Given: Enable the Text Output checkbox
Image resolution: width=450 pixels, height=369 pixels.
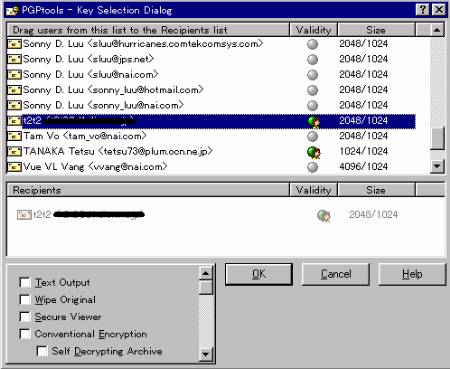Looking at the screenshot, I should (x=25, y=282).
